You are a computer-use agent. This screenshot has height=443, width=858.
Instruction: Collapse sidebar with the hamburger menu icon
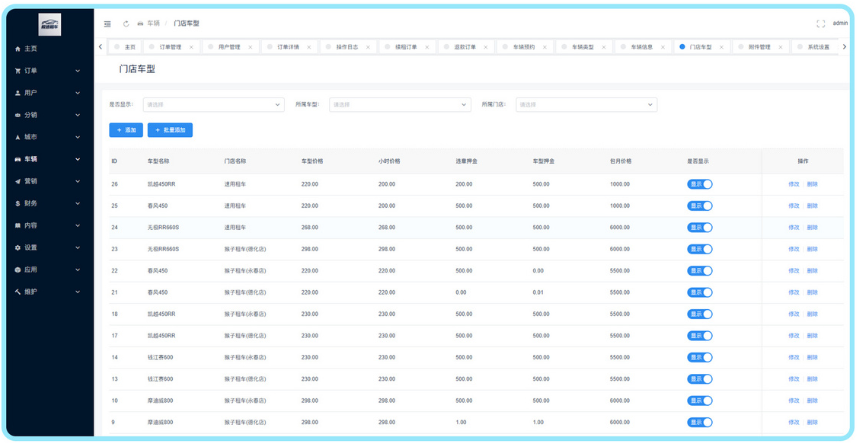pyautogui.click(x=107, y=24)
